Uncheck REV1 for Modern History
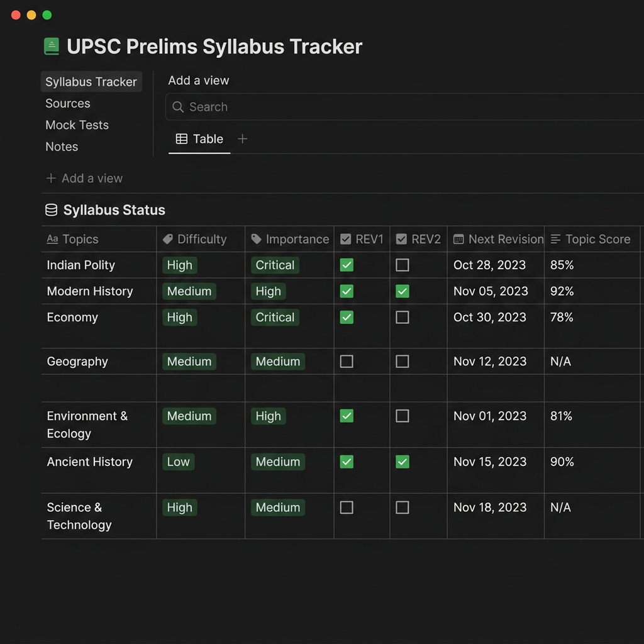The height and width of the screenshot is (644, 644). tap(347, 291)
